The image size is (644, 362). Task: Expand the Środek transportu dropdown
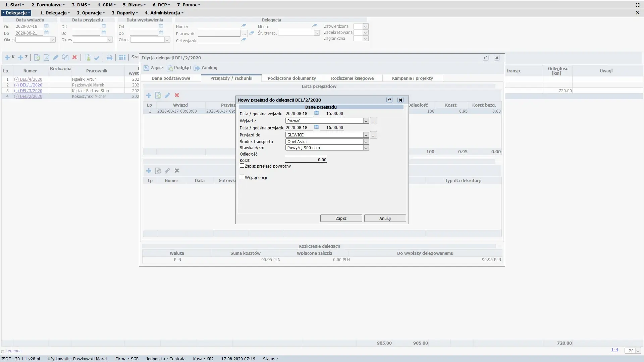click(366, 142)
